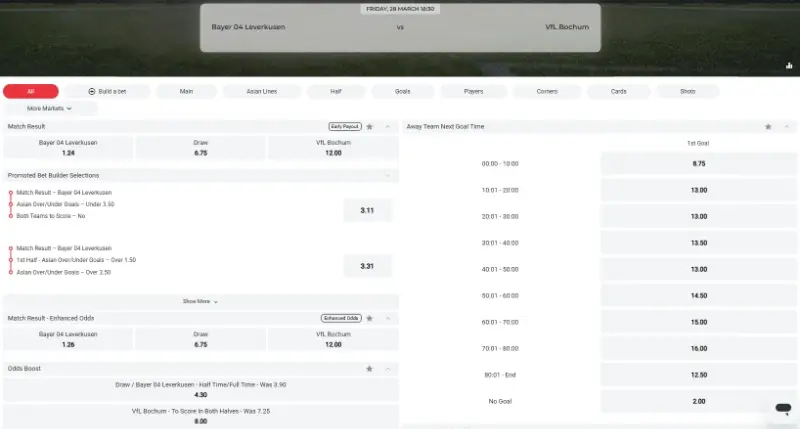The image size is (800, 429).
Task: Select the All markets tab
Action: pyautogui.click(x=31, y=91)
